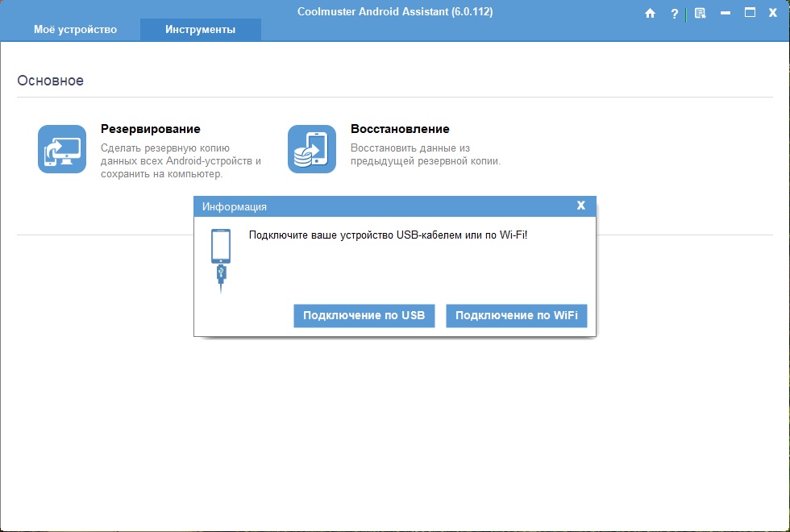Click the Основное section heading
The image size is (790, 532).
tap(50, 81)
